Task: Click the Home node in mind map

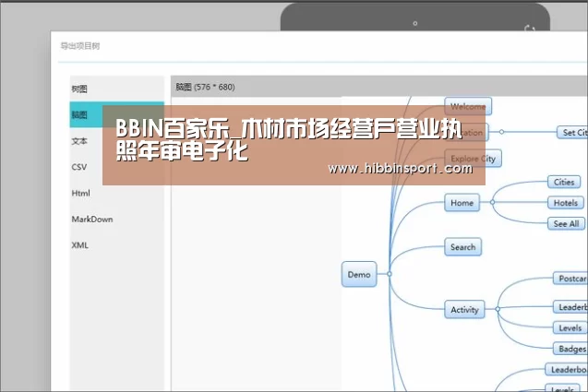Action: point(462,203)
